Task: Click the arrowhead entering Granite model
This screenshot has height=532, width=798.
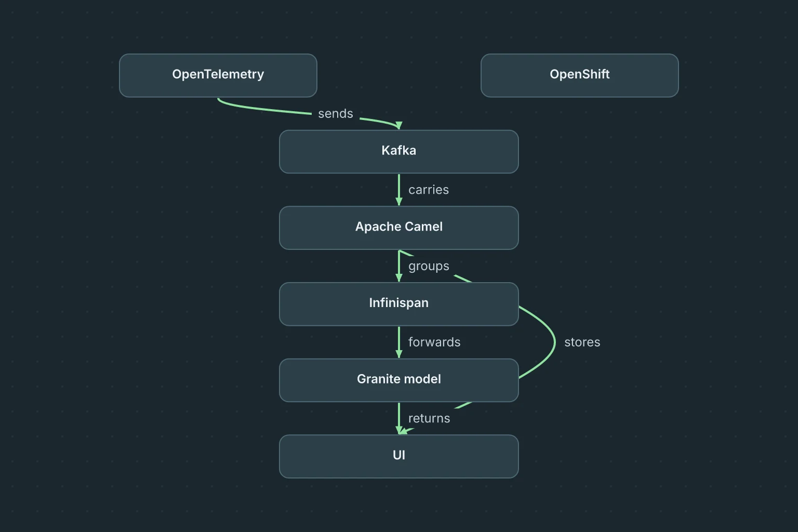Action: pos(399,354)
